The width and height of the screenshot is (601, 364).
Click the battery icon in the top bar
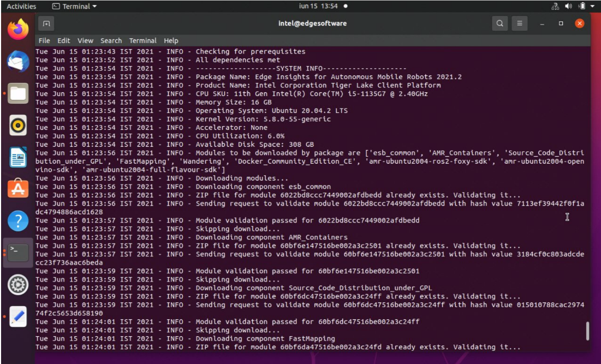[582, 6]
